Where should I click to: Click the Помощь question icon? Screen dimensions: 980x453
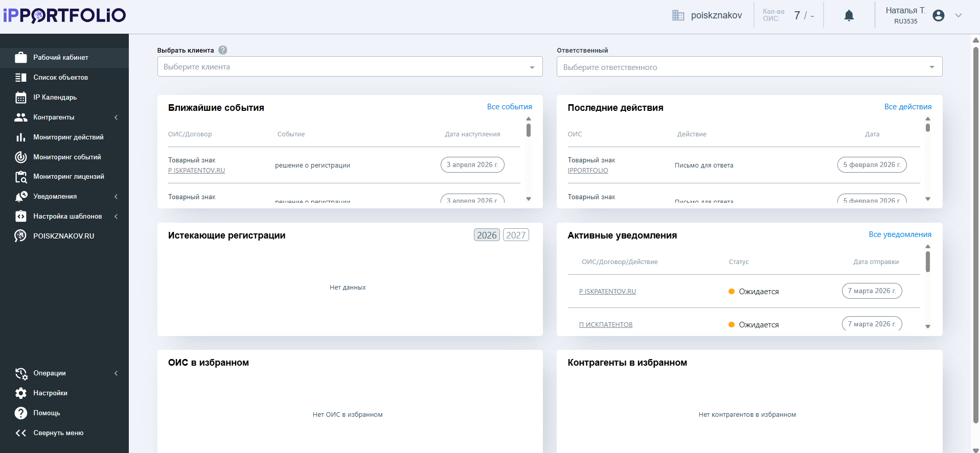pyautogui.click(x=20, y=413)
